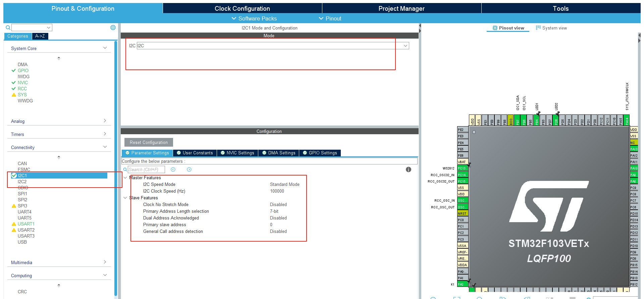Screen dimensions: 644x299
Task: Click the info icon in parameter settings
Action: pyautogui.click(x=408, y=169)
